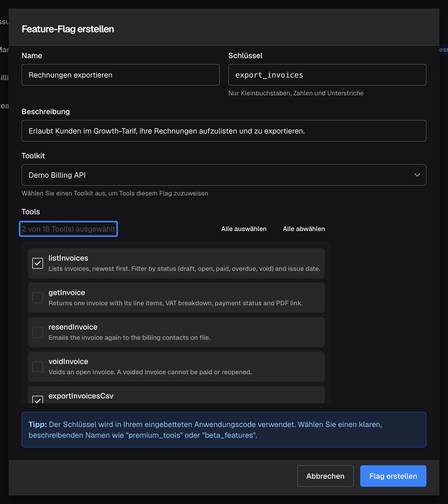Click the Name field 'Rechnungen exportieren'
Screen dimensions: 448x504
[x=120, y=75]
